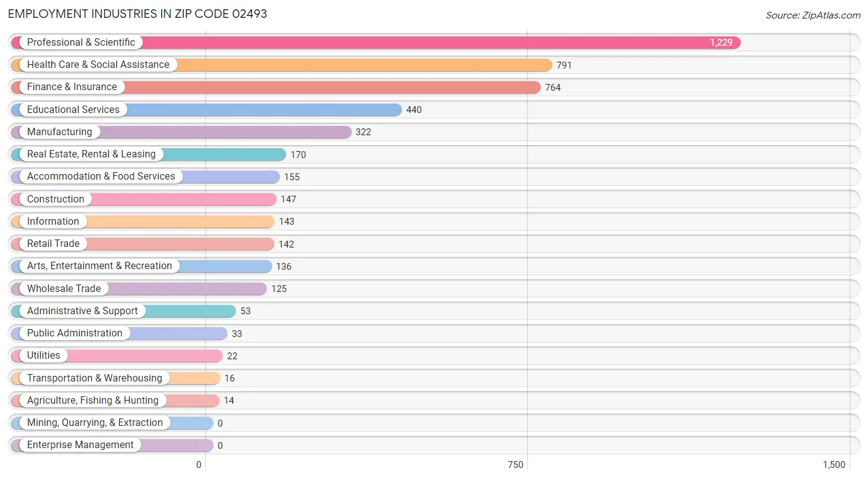Select Transportation & Warehousing label

[94, 378]
